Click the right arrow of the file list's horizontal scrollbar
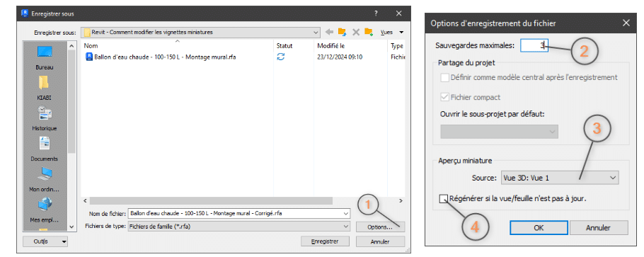644x257 pixels. 401,201
